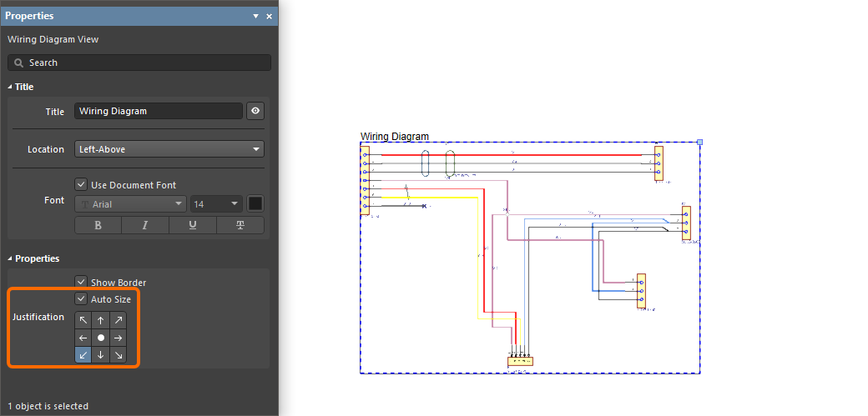This screenshot has width=868, height=416.
Task: Open the font size 14 dropdown
Action: (x=216, y=204)
